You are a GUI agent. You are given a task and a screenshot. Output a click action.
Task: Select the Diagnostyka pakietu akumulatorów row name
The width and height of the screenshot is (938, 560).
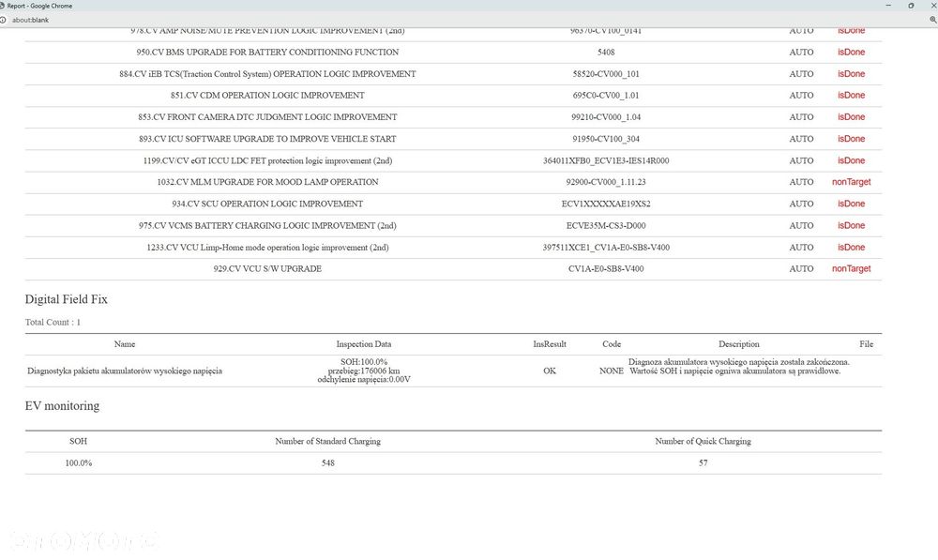pyautogui.click(x=125, y=371)
